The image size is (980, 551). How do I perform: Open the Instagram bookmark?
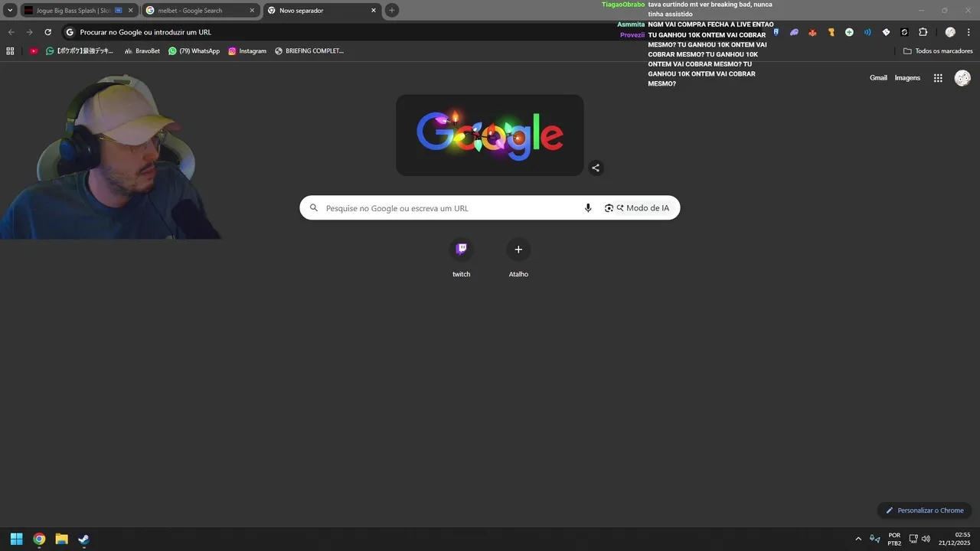(x=247, y=51)
